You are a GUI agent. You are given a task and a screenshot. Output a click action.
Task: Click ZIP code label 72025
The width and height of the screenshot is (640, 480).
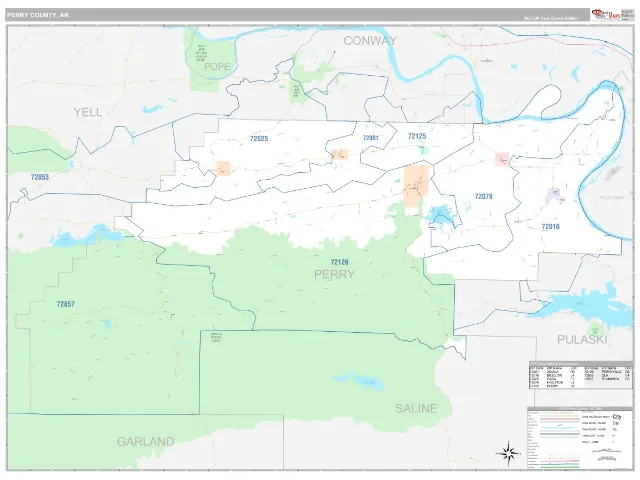click(x=259, y=139)
